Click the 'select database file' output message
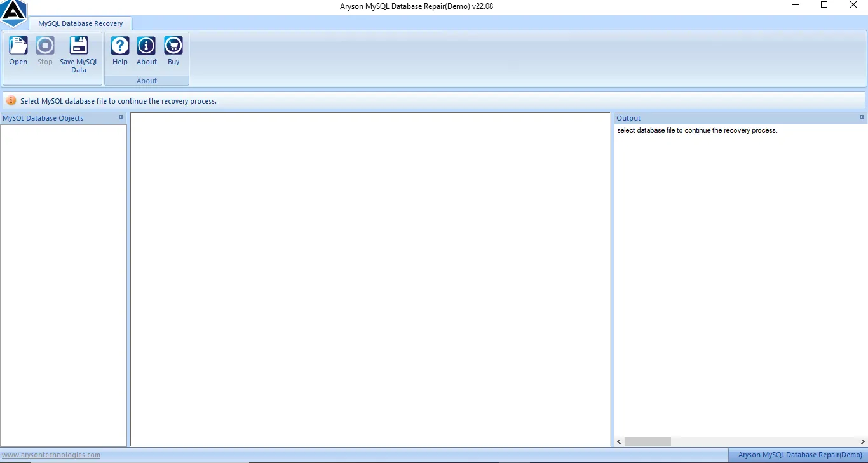 coord(697,130)
